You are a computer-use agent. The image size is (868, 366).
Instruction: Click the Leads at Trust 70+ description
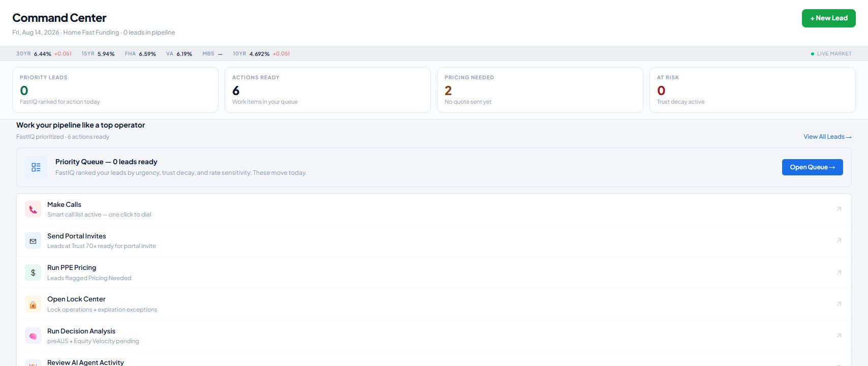102,246
